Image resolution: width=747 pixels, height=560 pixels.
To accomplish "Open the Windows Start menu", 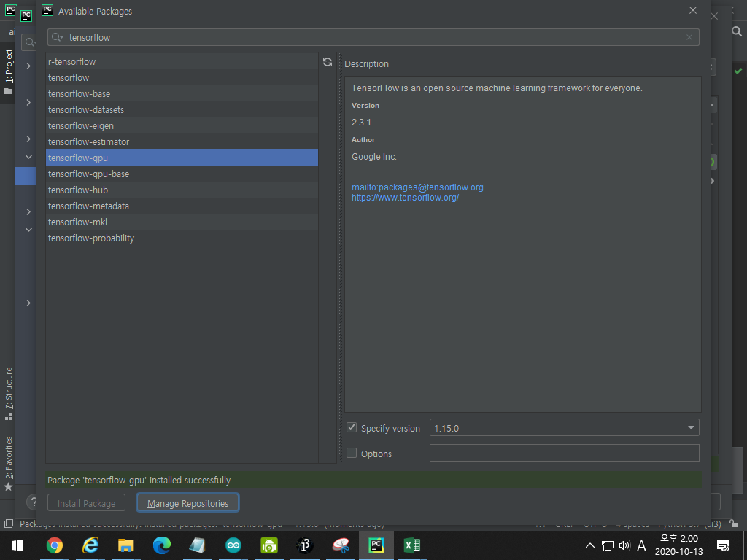I will click(x=18, y=545).
